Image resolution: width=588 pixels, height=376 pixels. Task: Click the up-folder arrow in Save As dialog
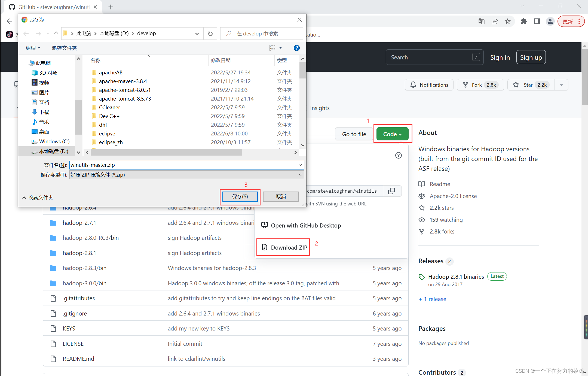pos(56,34)
